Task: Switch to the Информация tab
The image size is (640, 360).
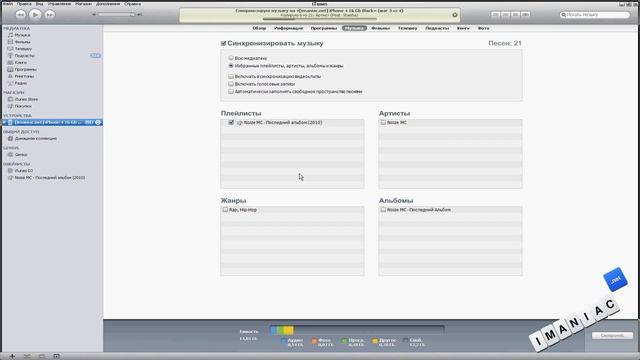Action: pos(288,28)
